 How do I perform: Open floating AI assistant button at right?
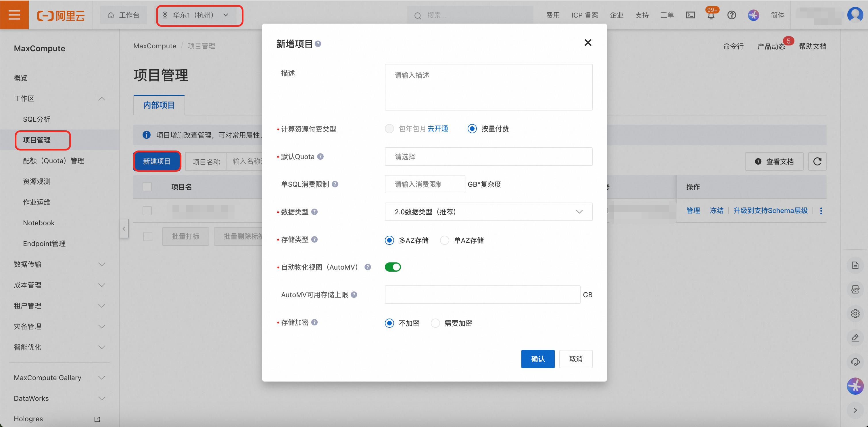click(x=855, y=386)
